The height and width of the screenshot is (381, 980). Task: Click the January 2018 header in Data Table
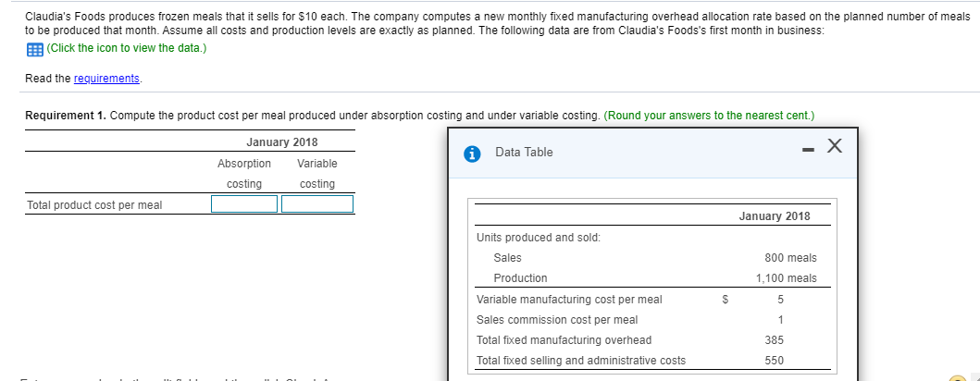pos(775,216)
